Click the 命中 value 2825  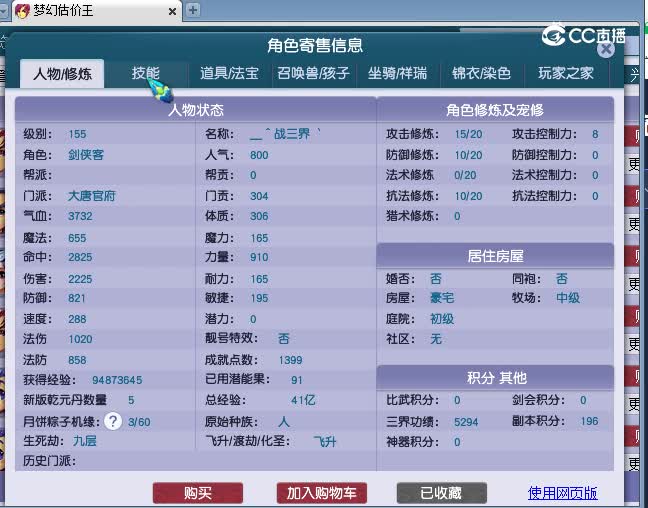point(80,257)
